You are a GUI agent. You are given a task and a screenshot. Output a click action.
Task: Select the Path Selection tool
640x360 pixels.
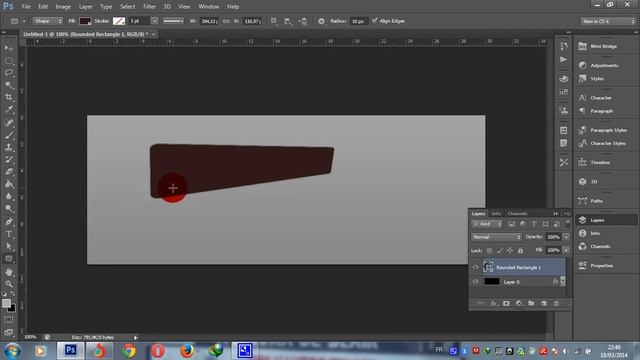[9, 246]
